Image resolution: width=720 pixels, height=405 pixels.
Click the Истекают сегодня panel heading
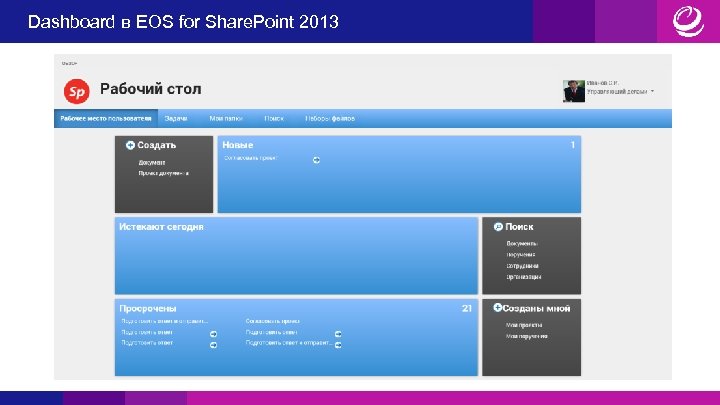[161, 227]
